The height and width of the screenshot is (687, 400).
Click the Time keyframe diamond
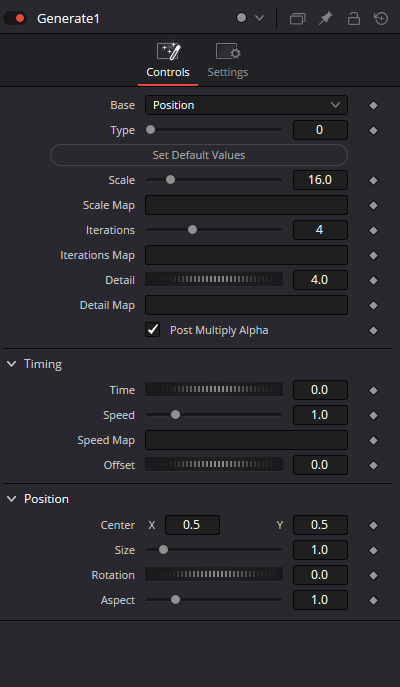coord(373,390)
